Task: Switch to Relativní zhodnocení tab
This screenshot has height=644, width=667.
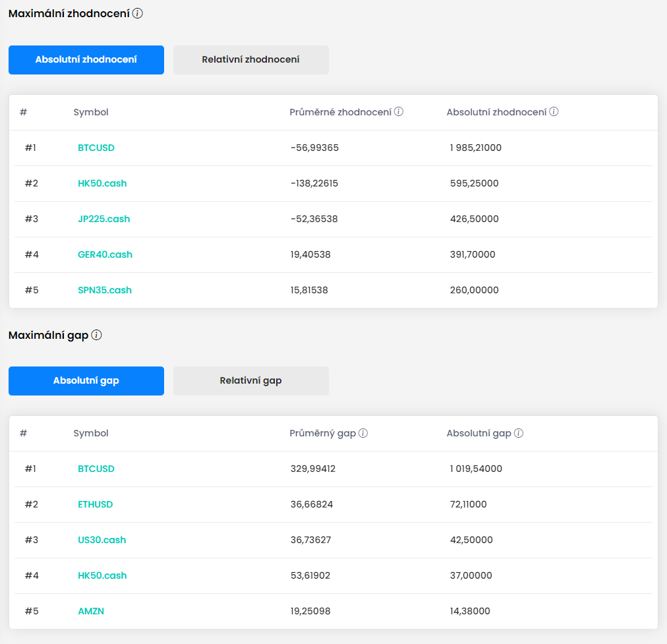Action: point(251,60)
